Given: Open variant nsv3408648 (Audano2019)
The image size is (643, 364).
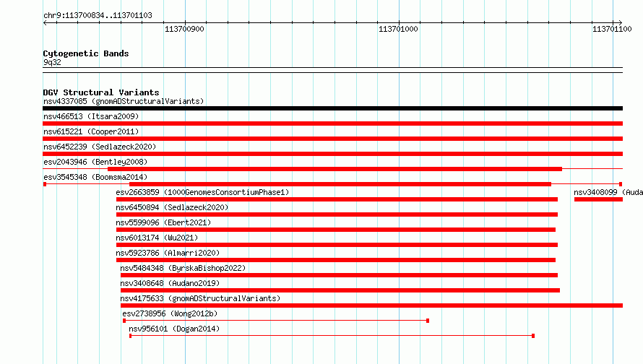Looking at the screenshot, I should (x=170, y=283).
